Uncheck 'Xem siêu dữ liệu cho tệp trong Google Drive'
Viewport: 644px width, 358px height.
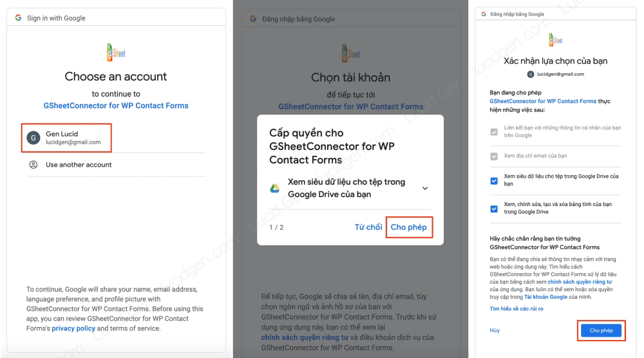click(494, 181)
